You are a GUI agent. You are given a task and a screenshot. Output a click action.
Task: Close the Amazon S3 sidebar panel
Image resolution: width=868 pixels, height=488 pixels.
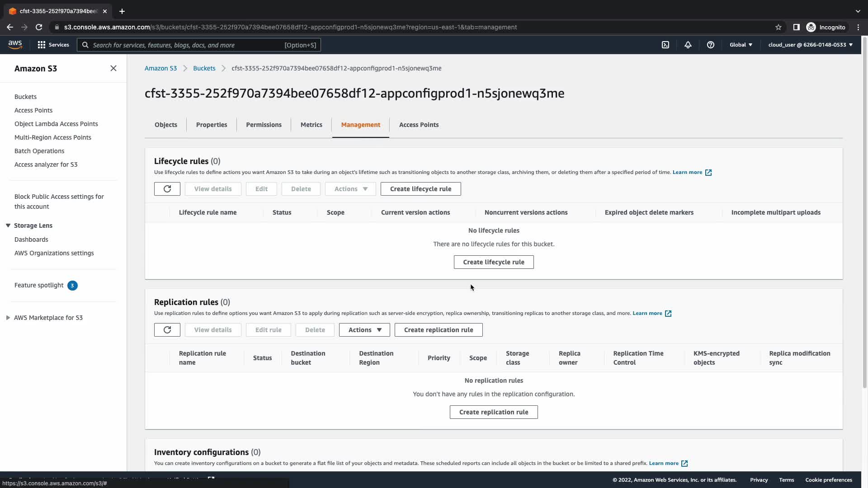click(113, 68)
